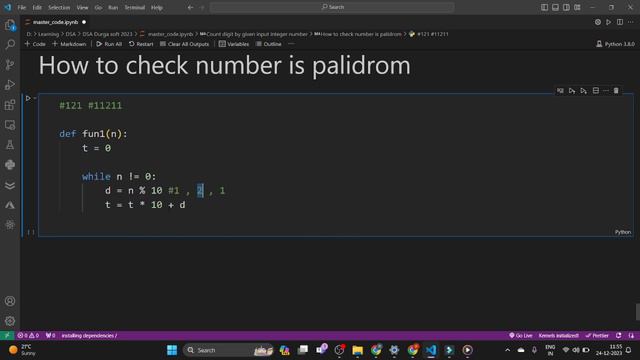The height and width of the screenshot is (360, 640).
Task: Open the Python extension view in activity bar
Action: (10, 165)
